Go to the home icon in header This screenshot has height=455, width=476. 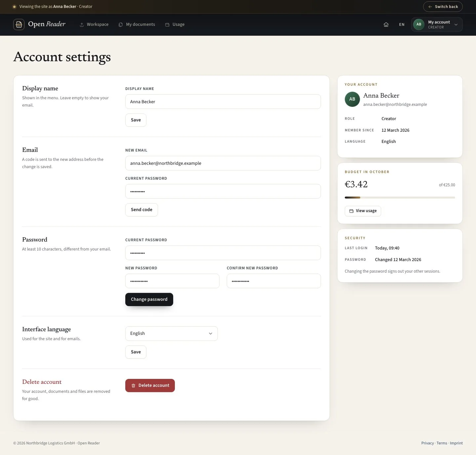coord(386,24)
